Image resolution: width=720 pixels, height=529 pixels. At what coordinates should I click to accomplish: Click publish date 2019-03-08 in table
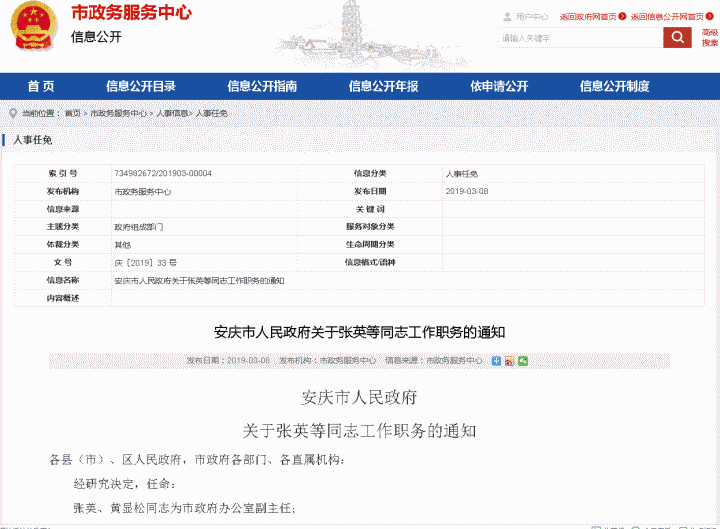467,191
